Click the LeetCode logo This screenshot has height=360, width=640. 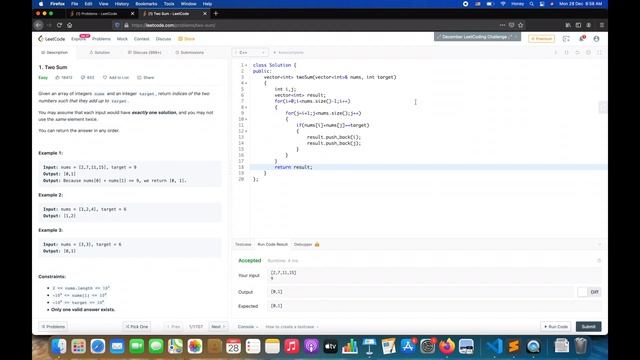click(x=52, y=39)
